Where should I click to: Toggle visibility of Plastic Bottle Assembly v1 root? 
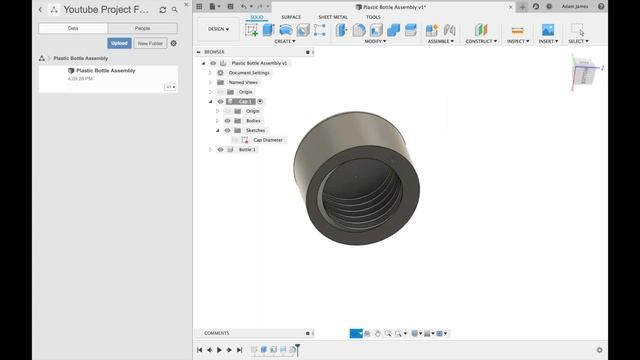click(x=213, y=63)
